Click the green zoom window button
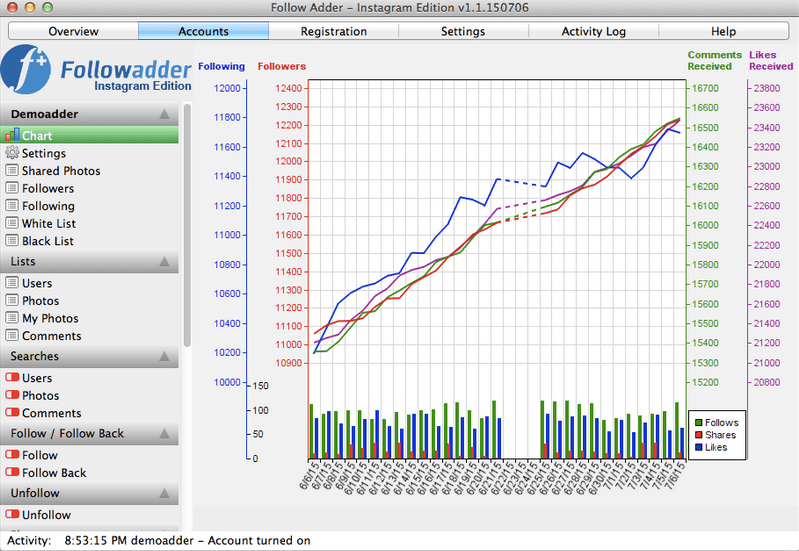The width and height of the screenshot is (799, 551). coord(47,7)
